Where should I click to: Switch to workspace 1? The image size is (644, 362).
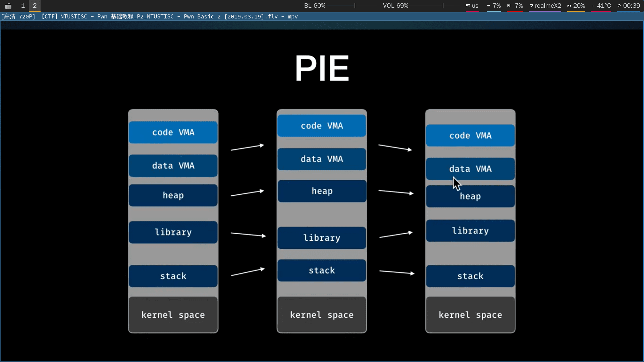(23, 6)
